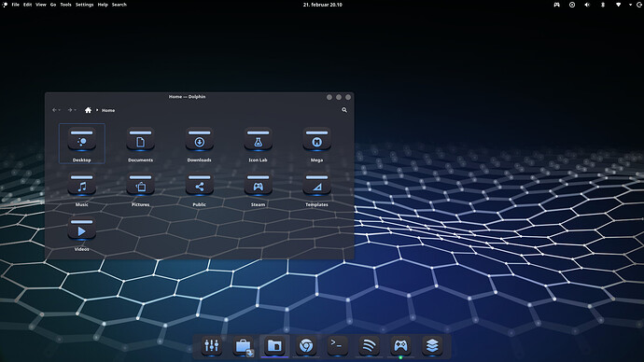Open the File menu
The width and height of the screenshot is (644, 362).
(16, 5)
